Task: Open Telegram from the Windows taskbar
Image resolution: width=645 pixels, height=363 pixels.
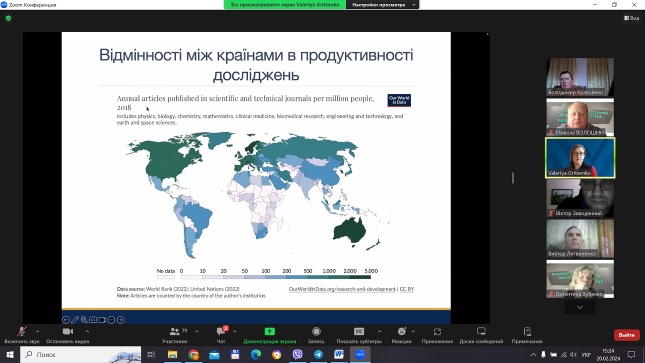Action: coord(318,355)
